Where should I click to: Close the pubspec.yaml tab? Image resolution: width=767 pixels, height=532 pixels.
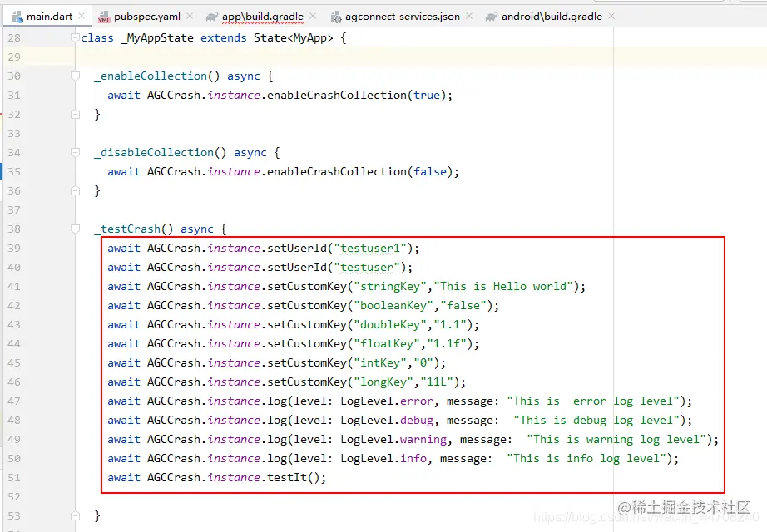click(x=190, y=16)
